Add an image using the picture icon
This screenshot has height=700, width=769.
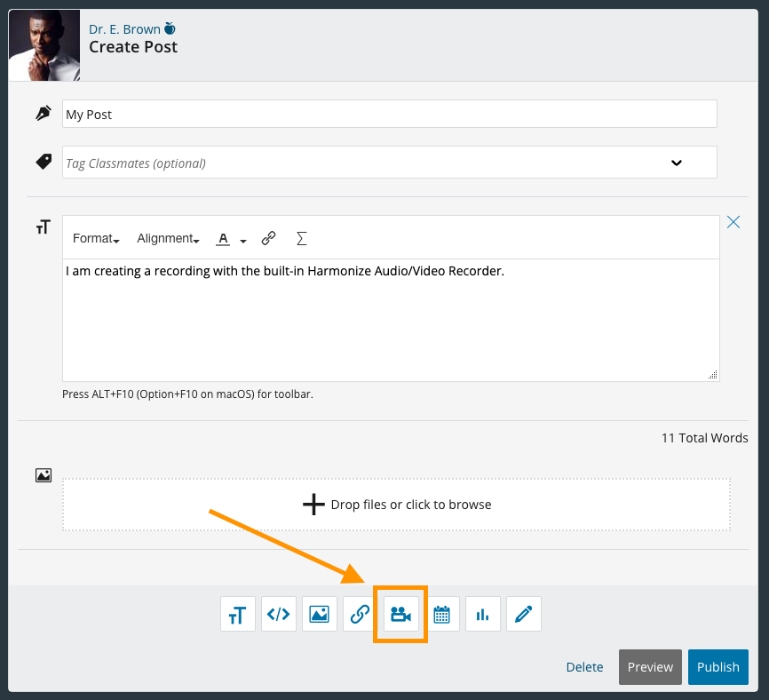tap(320, 614)
